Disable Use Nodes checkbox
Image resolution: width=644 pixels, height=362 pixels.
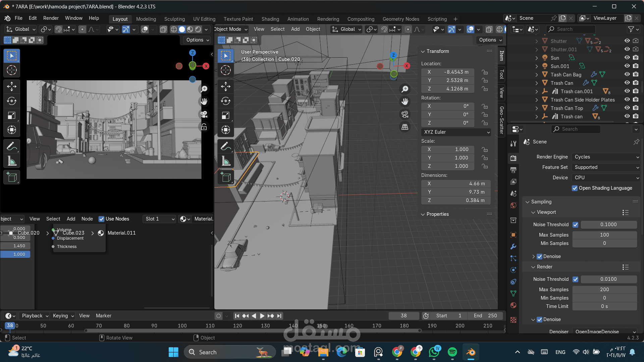pos(101,219)
